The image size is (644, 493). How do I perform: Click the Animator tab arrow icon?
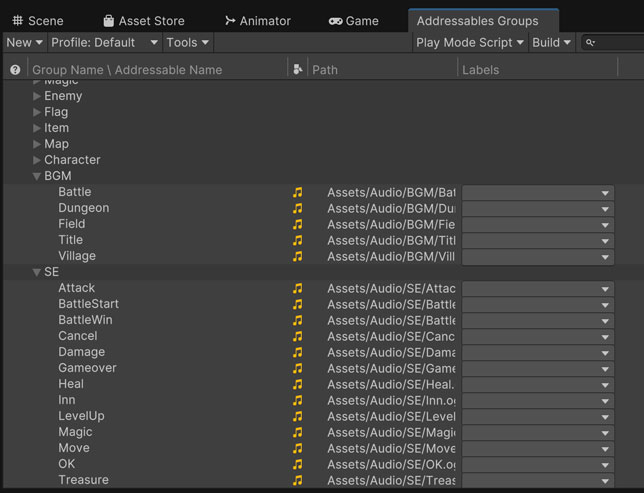tap(230, 21)
